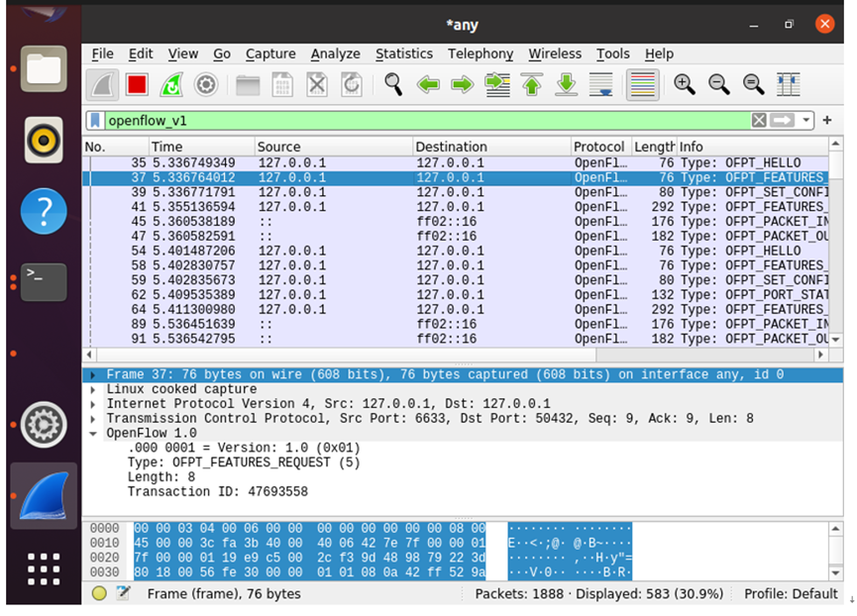Show applications grid in dock
This screenshot has height=616, width=857.
[44, 569]
